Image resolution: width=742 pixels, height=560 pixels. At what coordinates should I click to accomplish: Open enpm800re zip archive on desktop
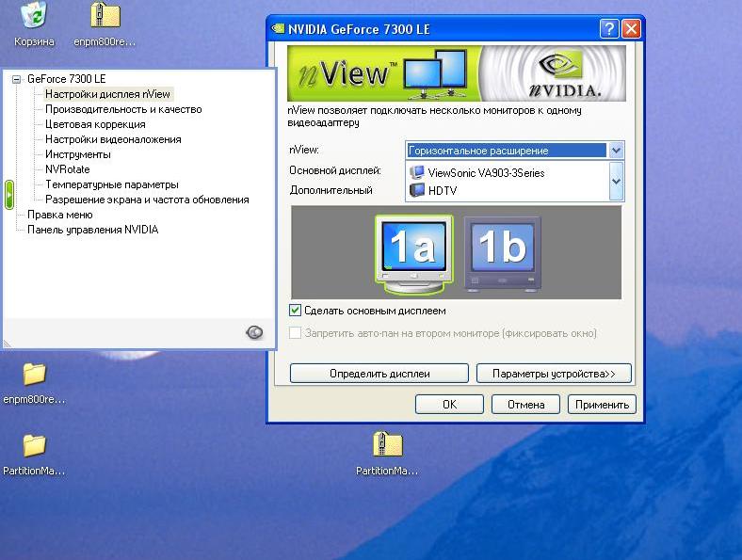tap(105, 17)
